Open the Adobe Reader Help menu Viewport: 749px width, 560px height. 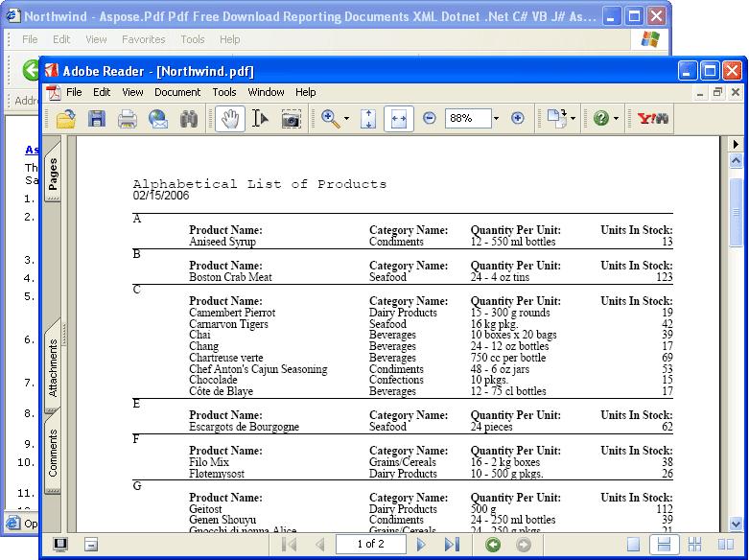[x=305, y=92]
